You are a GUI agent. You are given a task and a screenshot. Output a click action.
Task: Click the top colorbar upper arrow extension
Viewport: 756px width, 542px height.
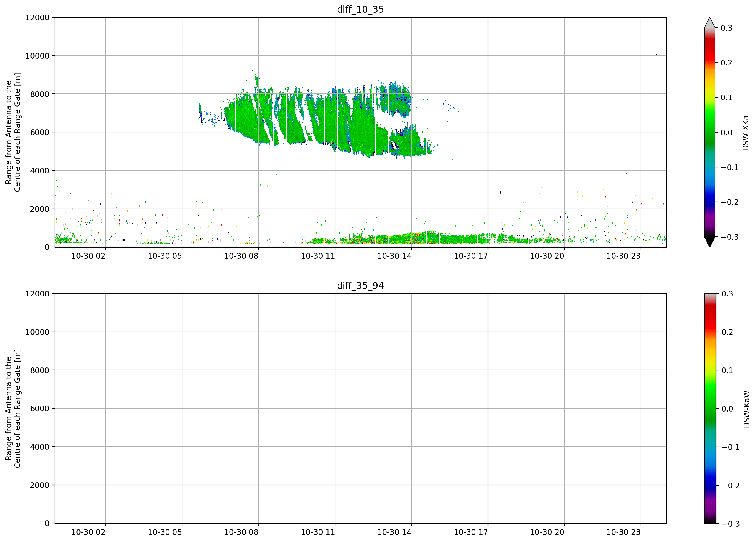710,23
